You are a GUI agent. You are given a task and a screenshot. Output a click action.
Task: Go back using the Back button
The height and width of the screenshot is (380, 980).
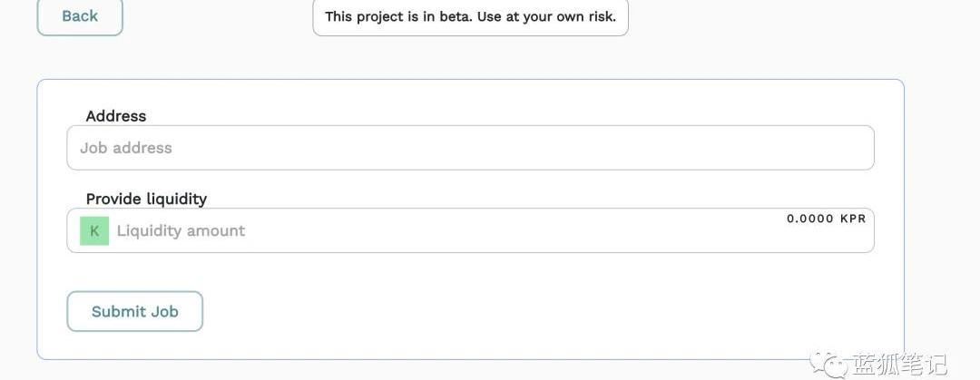click(80, 16)
